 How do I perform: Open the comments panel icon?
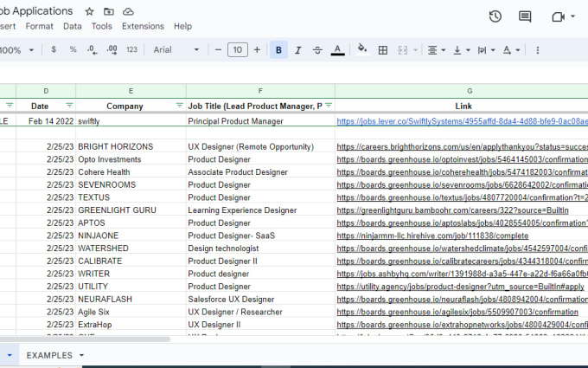[525, 16]
